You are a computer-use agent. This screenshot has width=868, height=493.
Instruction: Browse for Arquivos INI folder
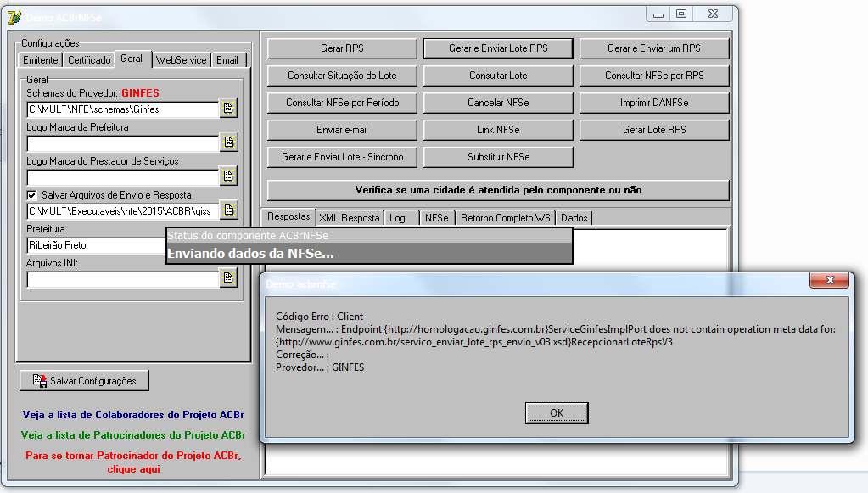point(228,277)
